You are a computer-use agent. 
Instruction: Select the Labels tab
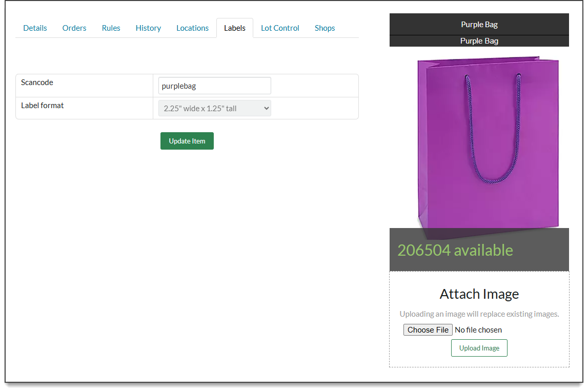point(235,28)
